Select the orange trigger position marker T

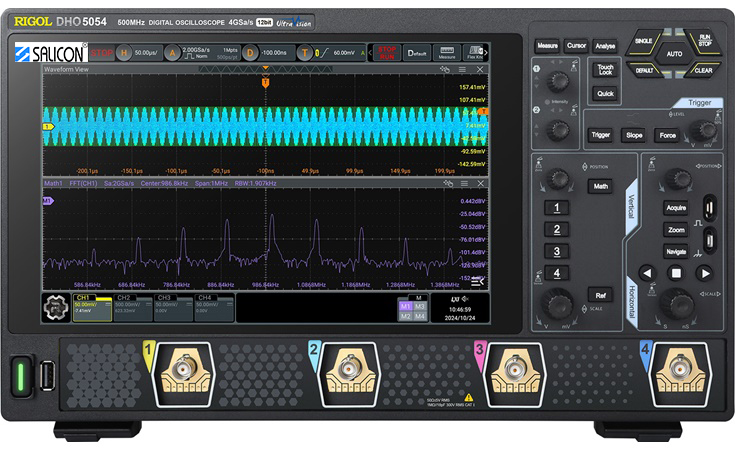(265, 83)
